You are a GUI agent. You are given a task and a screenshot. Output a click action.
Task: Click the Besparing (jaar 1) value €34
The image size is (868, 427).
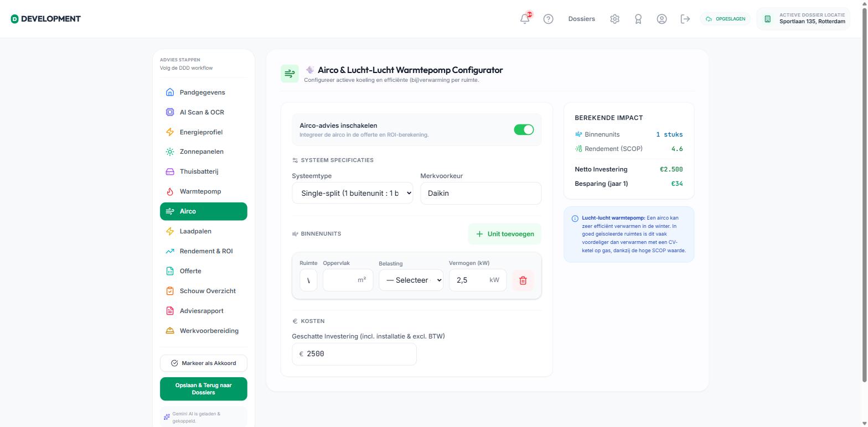coord(677,184)
